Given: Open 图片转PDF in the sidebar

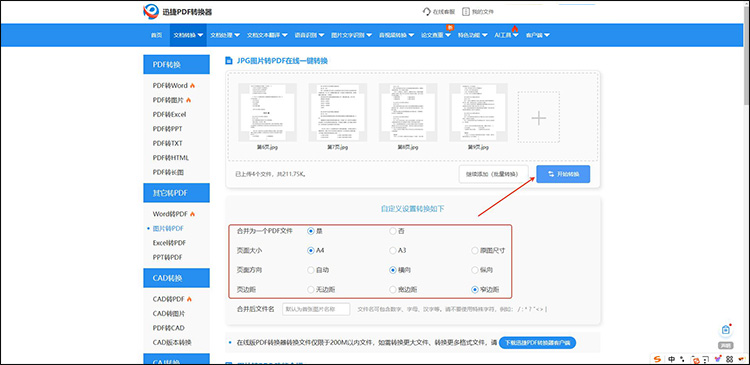Looking at the screenshot, I should coord(168,228).
